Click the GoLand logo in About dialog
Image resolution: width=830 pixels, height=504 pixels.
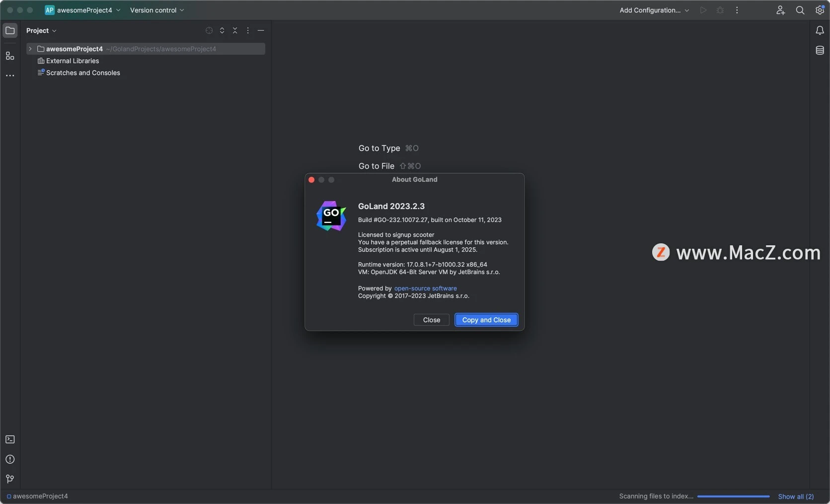pos(331,216)
